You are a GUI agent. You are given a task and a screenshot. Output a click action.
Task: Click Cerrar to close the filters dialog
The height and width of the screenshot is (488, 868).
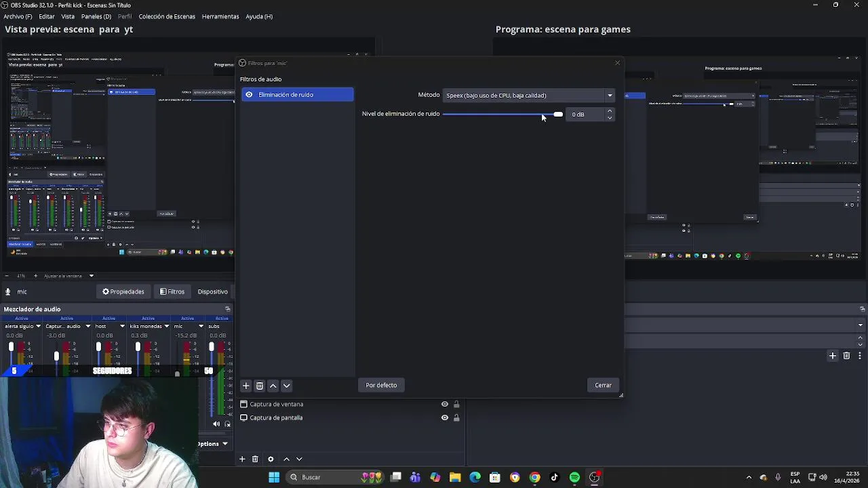pos(603,386)
